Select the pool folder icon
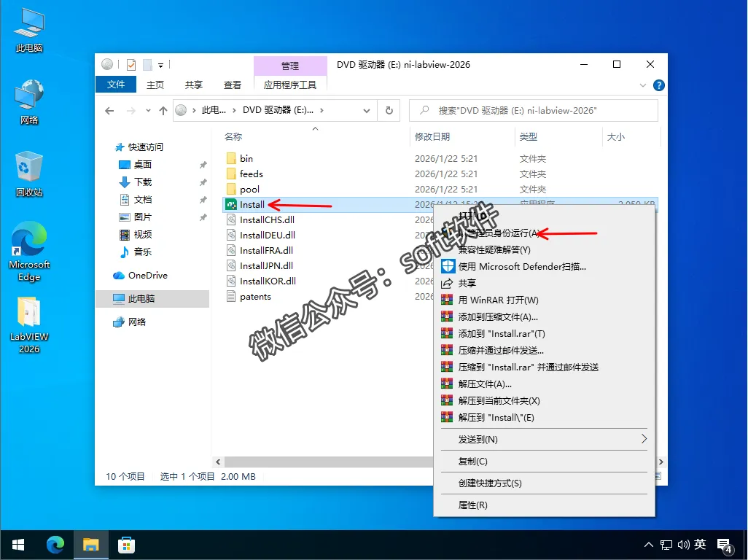This screenshot has width=748, height=560. pyautogui.click(x=231, y=189)
